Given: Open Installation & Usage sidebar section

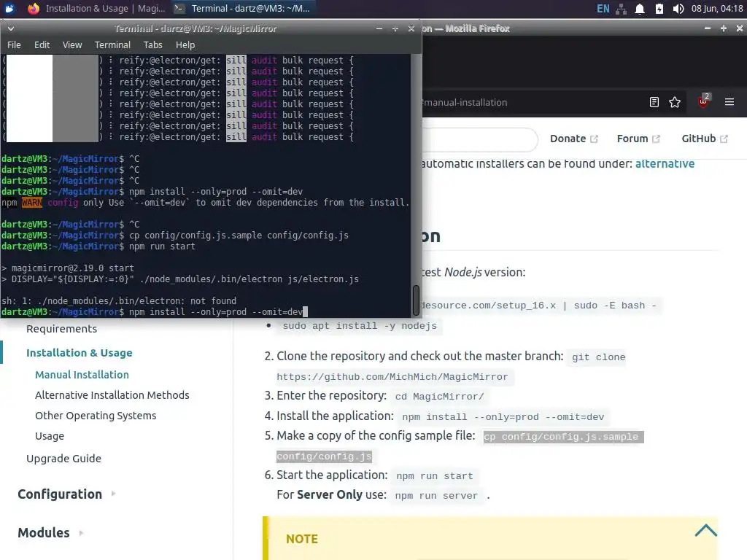Looking at the screenshot, I should point(79,353).
